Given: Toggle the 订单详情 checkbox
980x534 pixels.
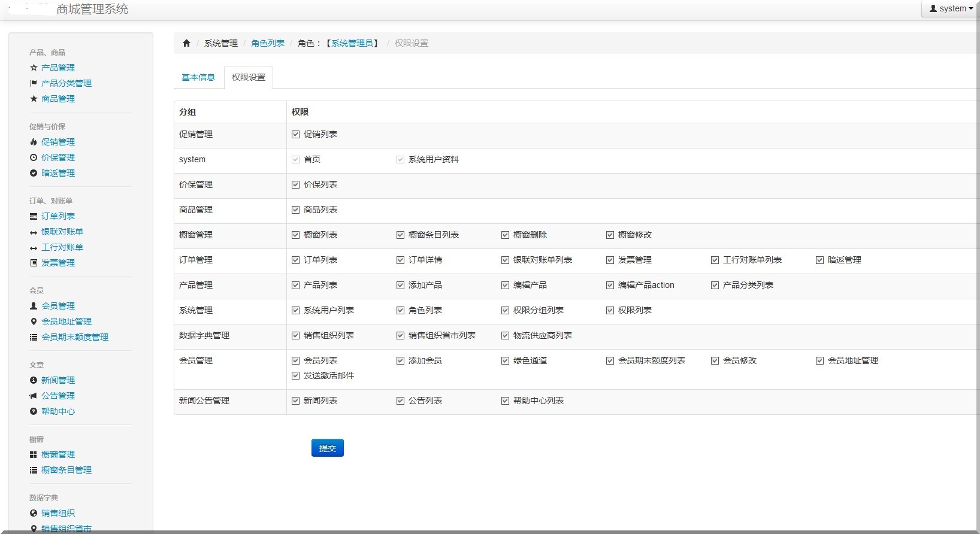Looking at the screenshot, I should pyautogui.click(x=400, y=260).
